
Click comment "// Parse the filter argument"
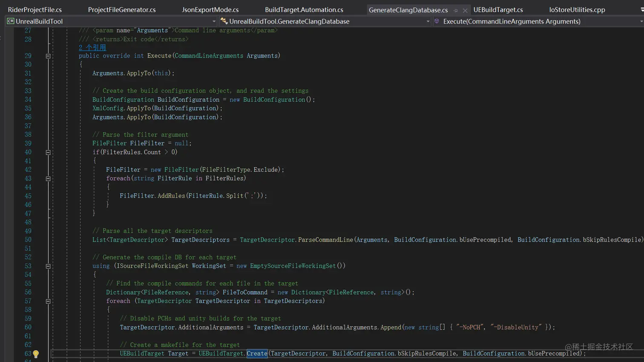pos(140,135)
